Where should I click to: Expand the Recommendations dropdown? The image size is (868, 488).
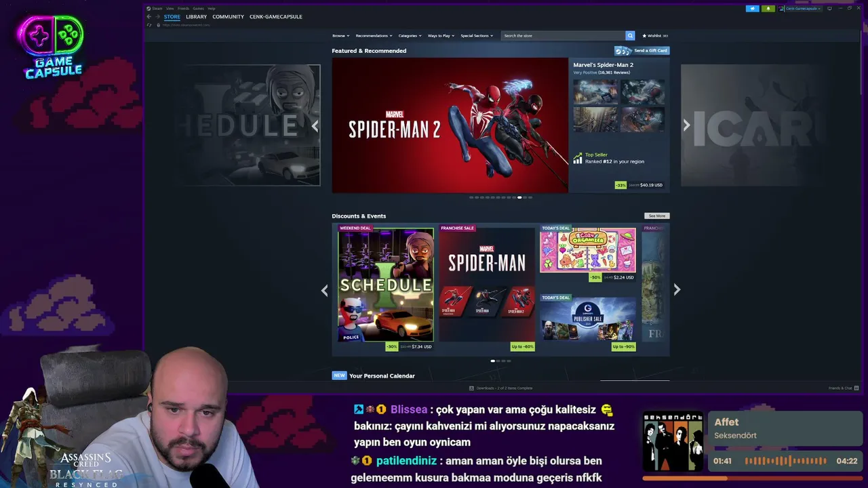tap(374, 36)
